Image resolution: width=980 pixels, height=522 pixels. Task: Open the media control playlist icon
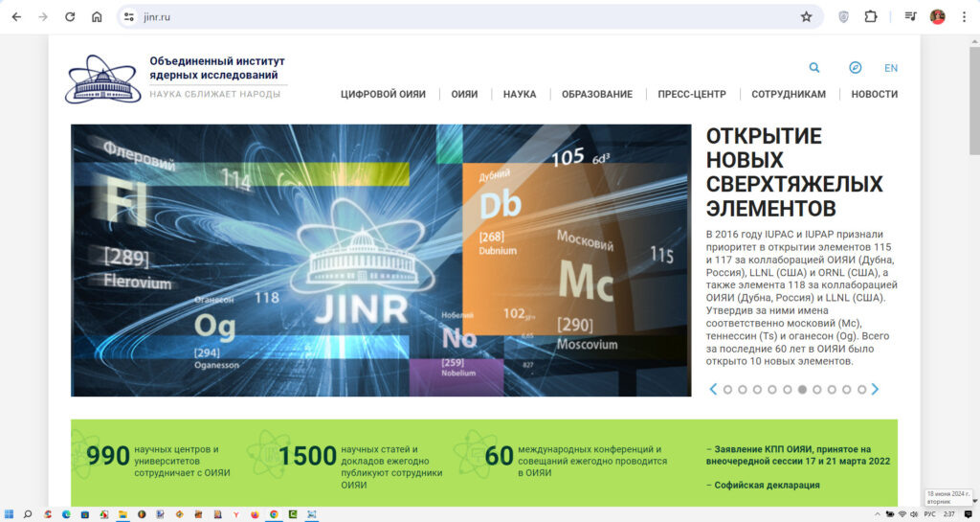[911, 17]
